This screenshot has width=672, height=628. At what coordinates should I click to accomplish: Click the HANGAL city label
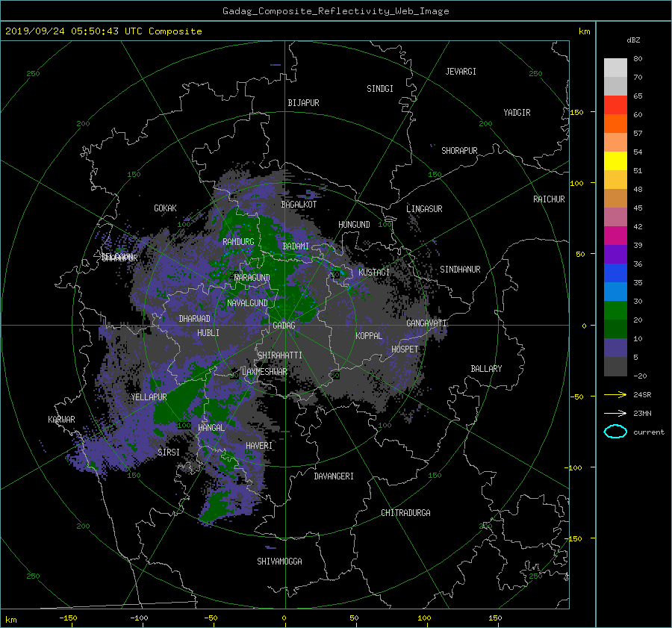(x=211, y=428)
